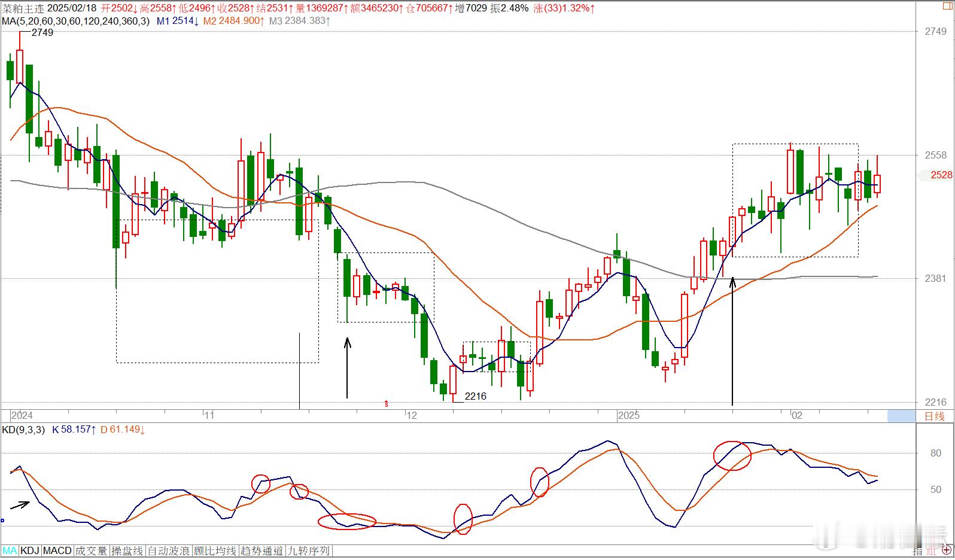Click the K 58.157 value
The image size is (955, 560).
point(74,430)
